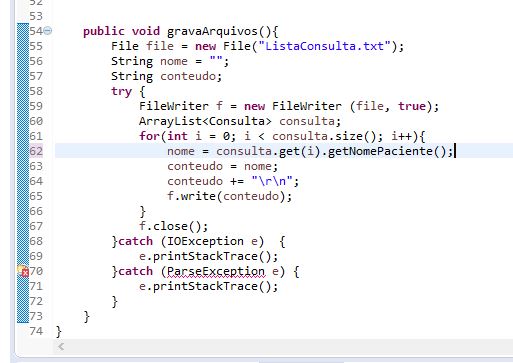This screenshot has width=513, height=363.
Task: Click the "\r\n" string literal
Action: coord(272,181)
